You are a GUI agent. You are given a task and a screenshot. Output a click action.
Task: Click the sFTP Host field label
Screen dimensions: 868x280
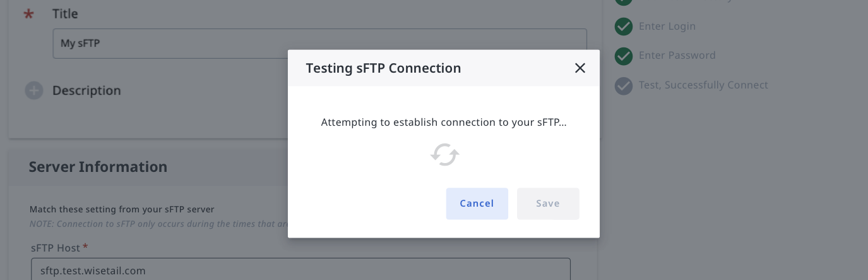click(x=56, y=247)
